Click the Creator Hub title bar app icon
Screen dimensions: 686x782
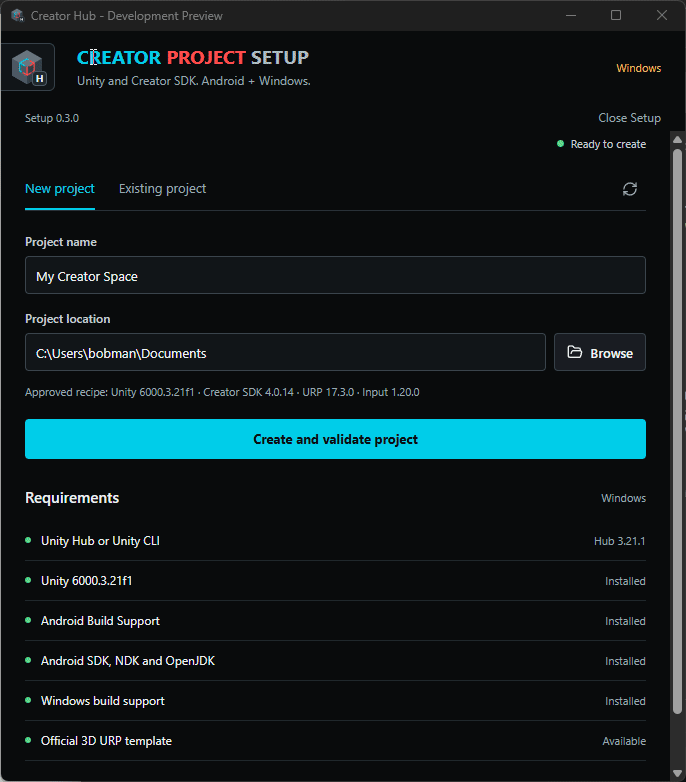[17, 15]
